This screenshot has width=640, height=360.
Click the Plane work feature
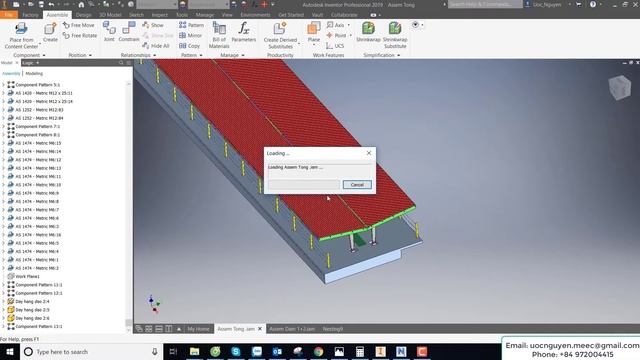(x=313, y=32)
